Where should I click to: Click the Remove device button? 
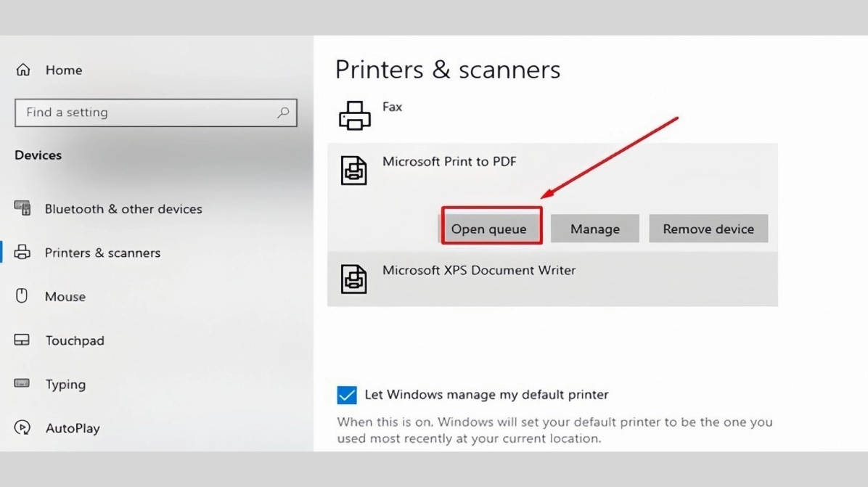coord(708,229)
